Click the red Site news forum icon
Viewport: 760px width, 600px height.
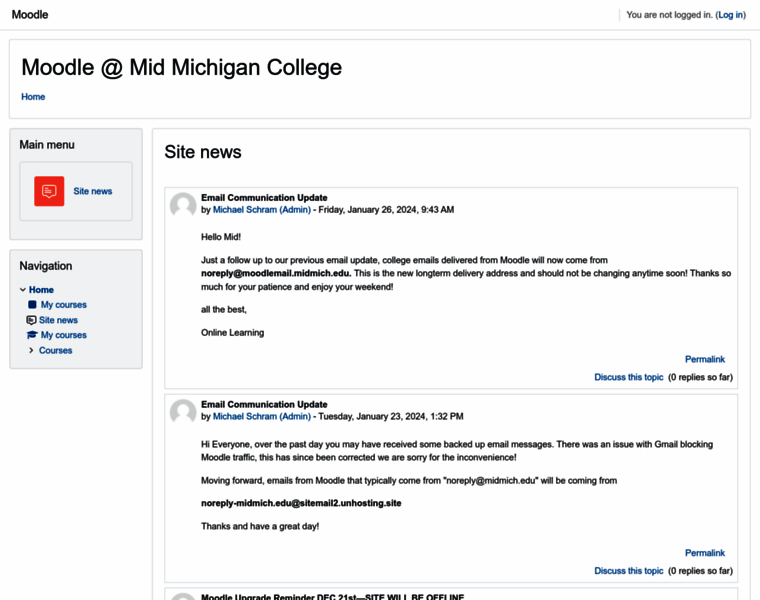tap(49, 191)
